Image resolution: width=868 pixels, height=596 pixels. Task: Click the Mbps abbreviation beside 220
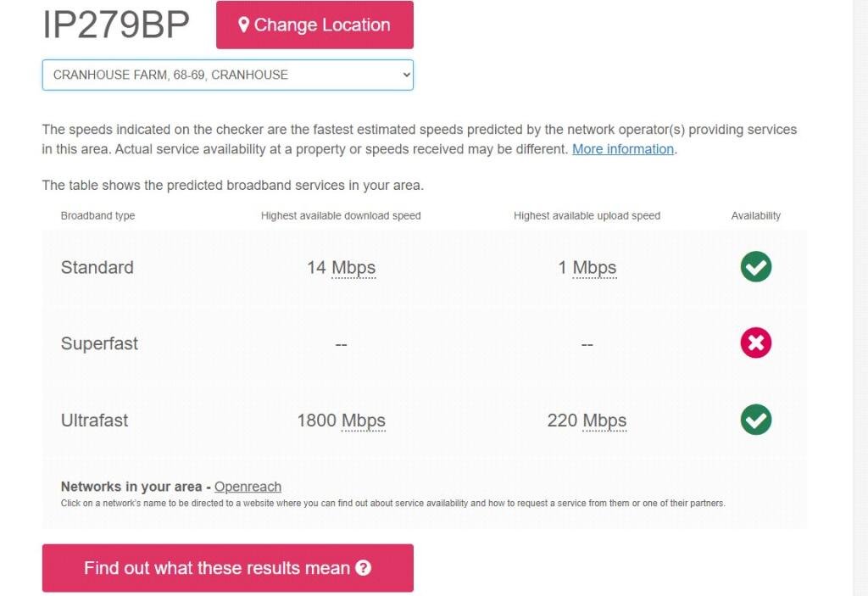604,421
